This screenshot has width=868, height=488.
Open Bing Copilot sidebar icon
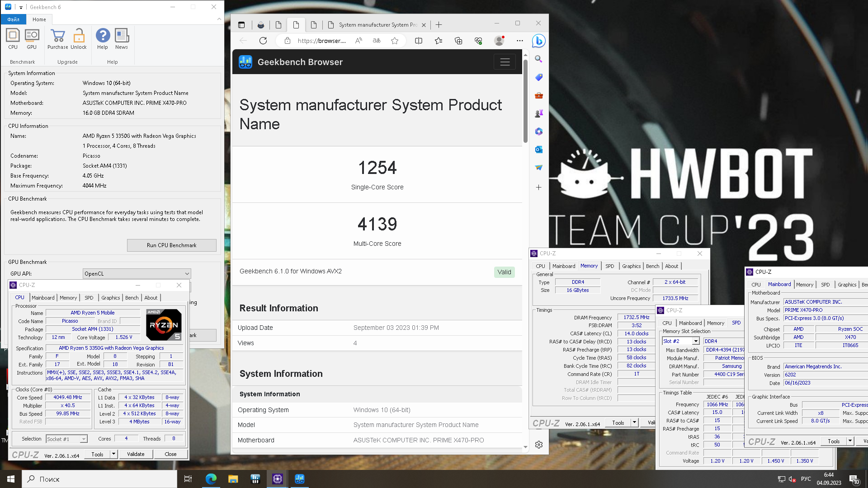point(538,41)
